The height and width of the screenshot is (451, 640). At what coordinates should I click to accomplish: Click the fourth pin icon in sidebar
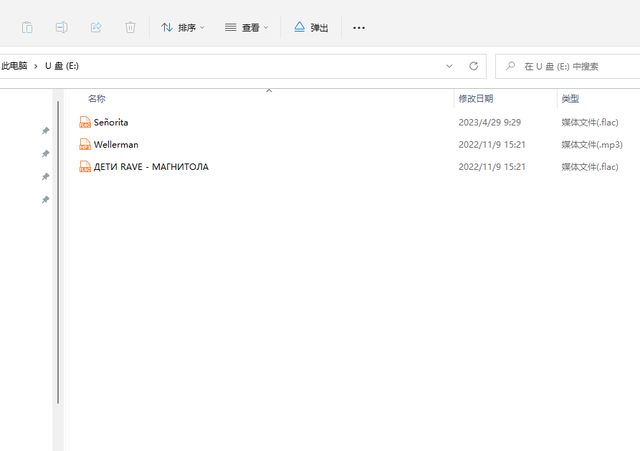point(46,199)
